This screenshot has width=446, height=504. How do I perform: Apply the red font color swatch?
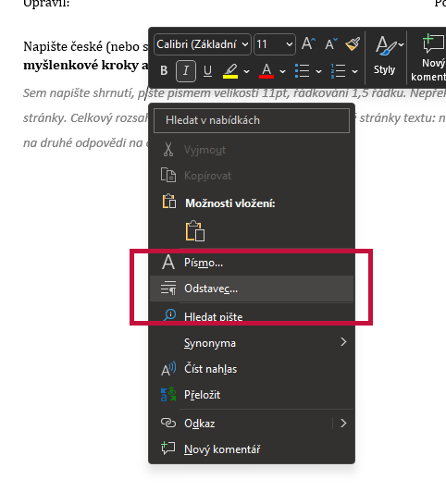[266, 71]
